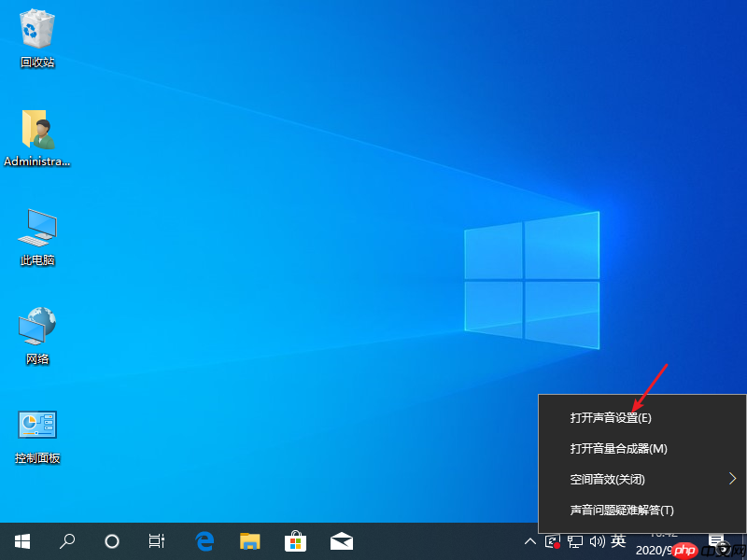This screenshot has width=747, height=560.
Task: Select the 网络 (Network) desktop icon
Action: pyautogui.click(x=37, y=336)
